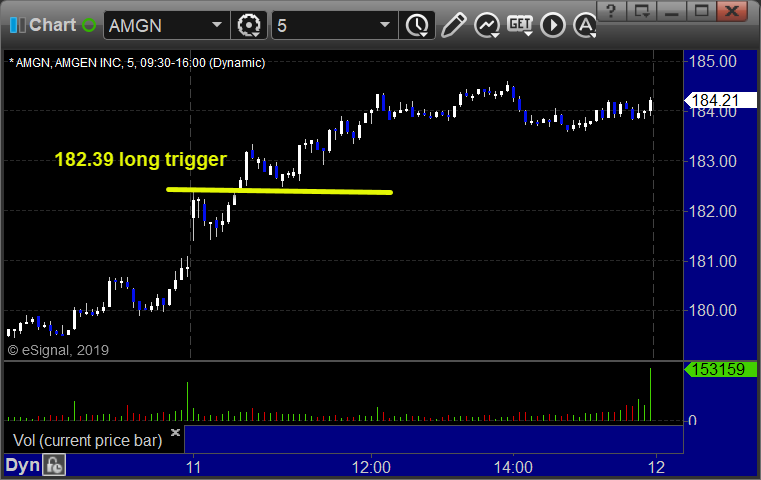Image resolution: width=761 pixels, height=480 pixels.
Task: Expand the AMGN symbol dropdown arrow
Action: 216,25
